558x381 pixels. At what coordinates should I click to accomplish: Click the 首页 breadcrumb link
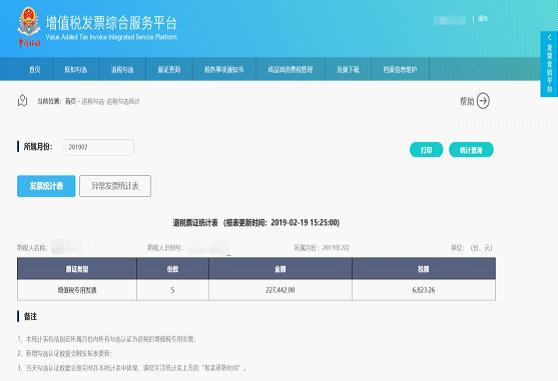click(70, 101)
